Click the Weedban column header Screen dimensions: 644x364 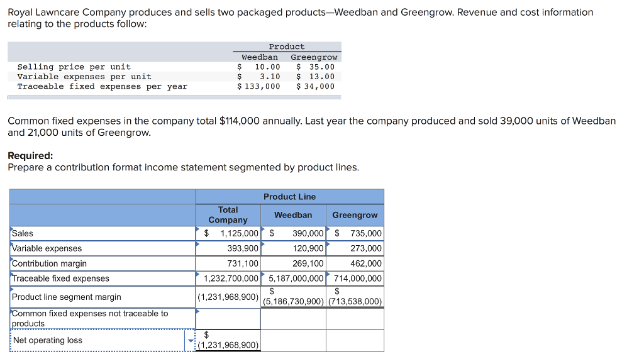(293, 215)
